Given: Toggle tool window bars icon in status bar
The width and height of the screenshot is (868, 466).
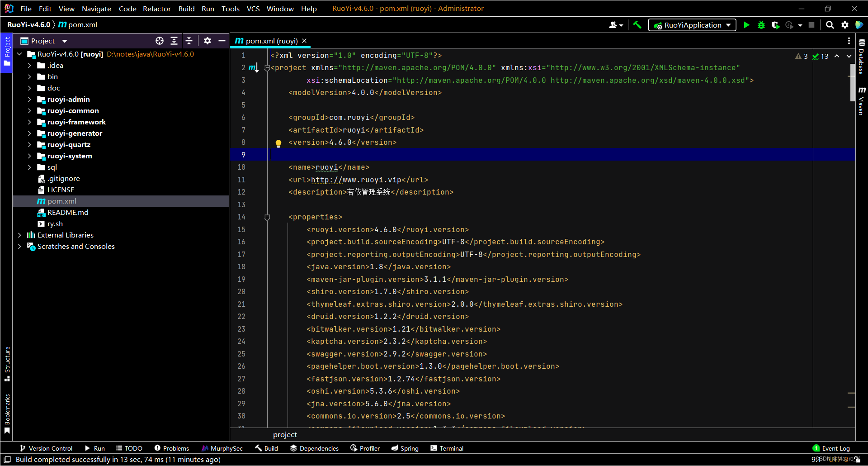Looking at the screenshot, I should (x=7, y=460).
